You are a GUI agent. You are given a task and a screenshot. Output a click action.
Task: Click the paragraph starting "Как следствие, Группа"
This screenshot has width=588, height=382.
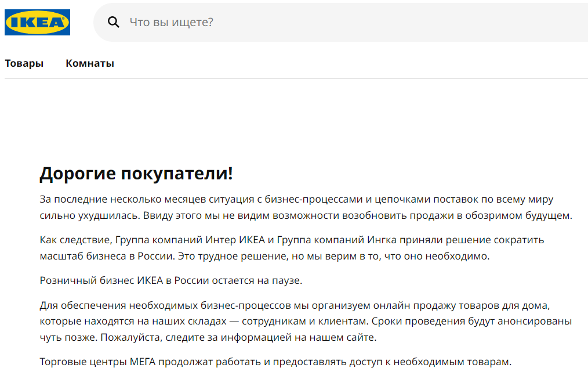(x=292, y=248)
